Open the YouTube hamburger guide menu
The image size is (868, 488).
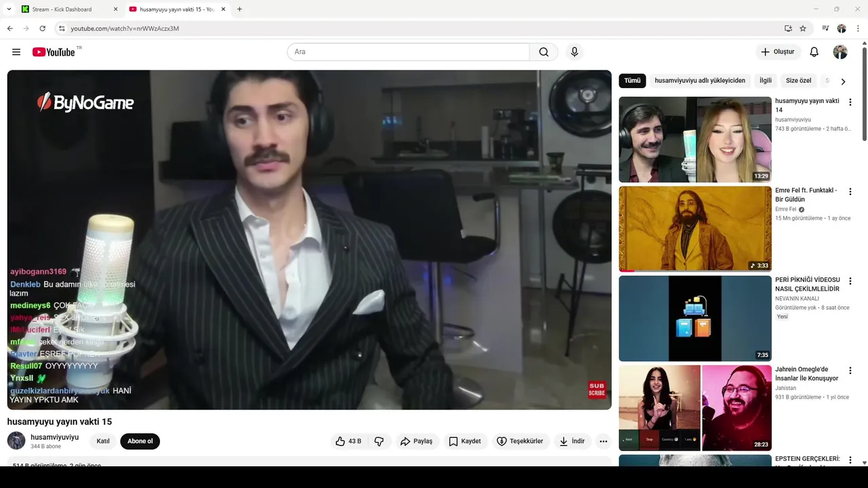click(16, 52)
